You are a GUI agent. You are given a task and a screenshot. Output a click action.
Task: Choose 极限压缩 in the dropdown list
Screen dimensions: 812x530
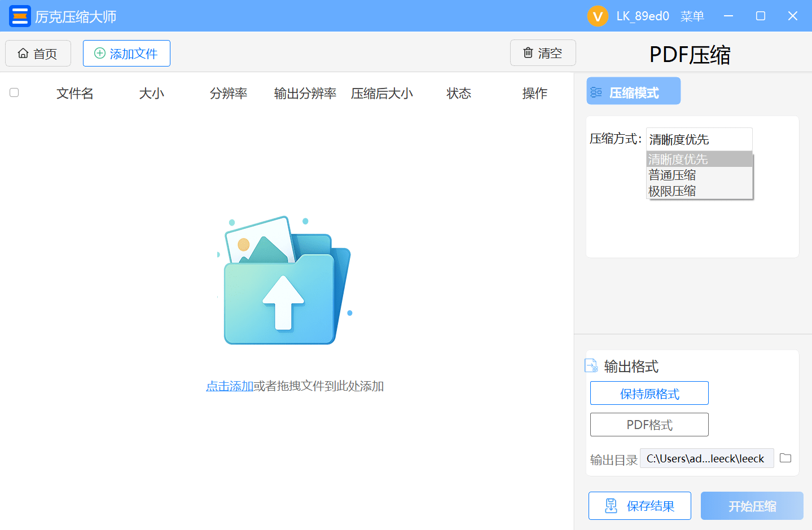pyautogui.click(x=699, y=191)
